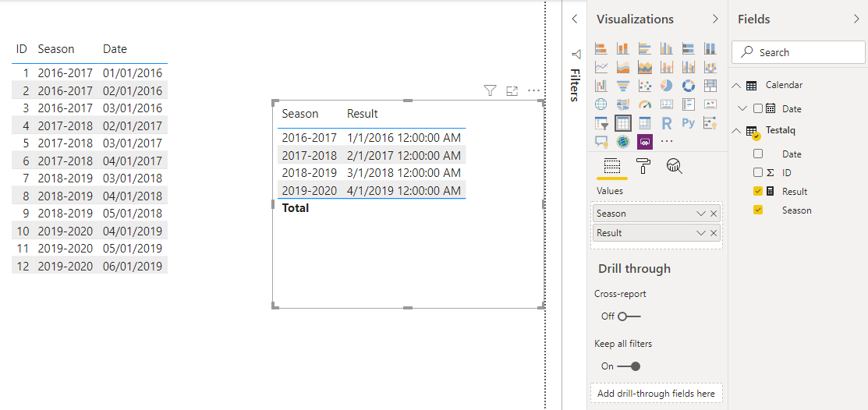Tick the Calendar Date hierarchy checkbox
Image resolution: width=868 pixels, height=410 pixels.
[x=758, y=108]
